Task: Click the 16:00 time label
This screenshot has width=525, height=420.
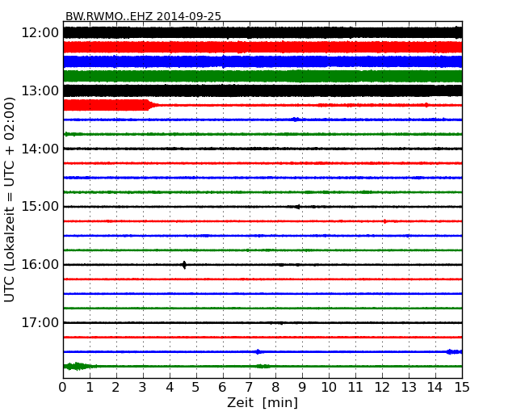Action: [40, 265]
